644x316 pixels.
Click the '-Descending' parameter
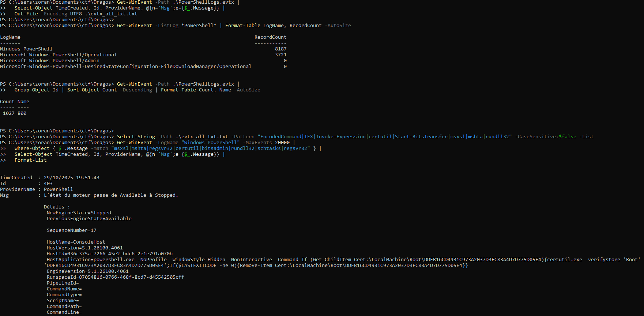click(x=136, y=90)
